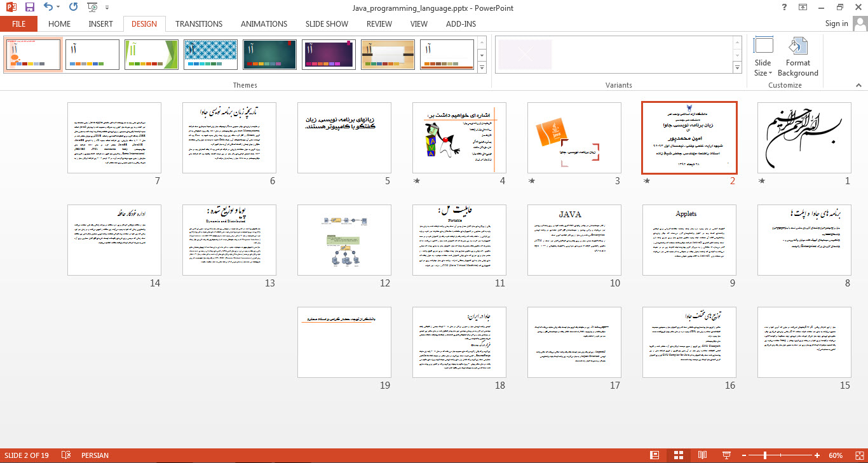
Task: Select the first orange theme thumbnail
Action: tap(33, 54)
